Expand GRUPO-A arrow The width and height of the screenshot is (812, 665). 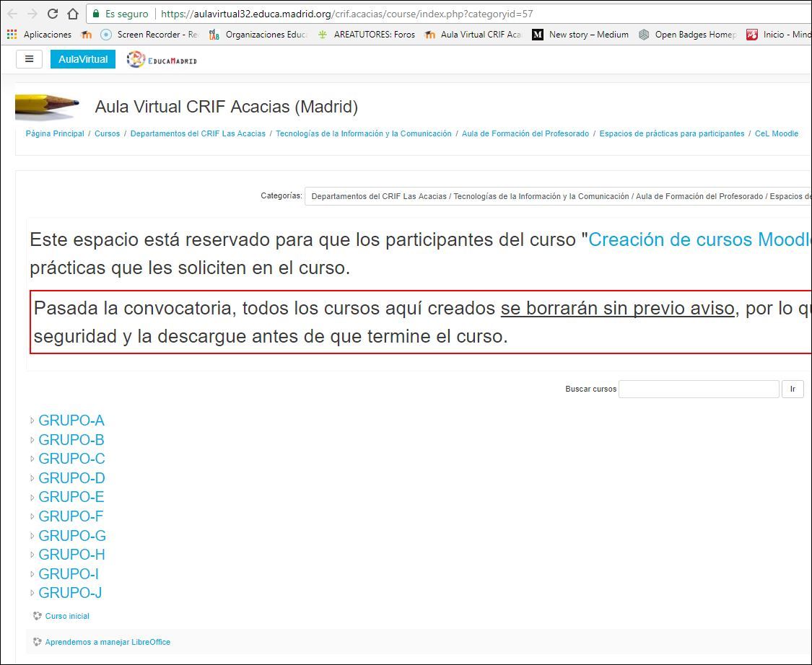[32, 420]
